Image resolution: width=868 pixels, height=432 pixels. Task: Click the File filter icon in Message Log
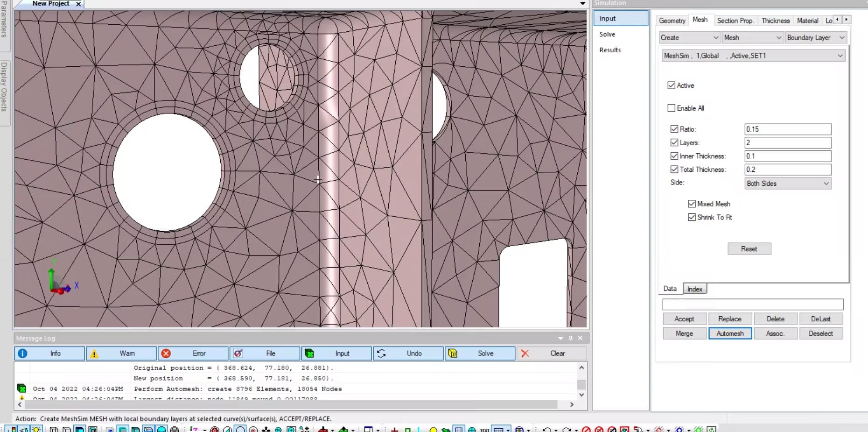(238, 354)
